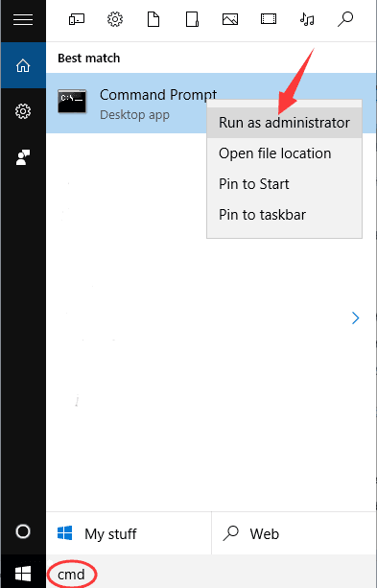This screenshot has width=377, height=588.
Task: Select the Web search magnifier filter icon
Action: 345,19
